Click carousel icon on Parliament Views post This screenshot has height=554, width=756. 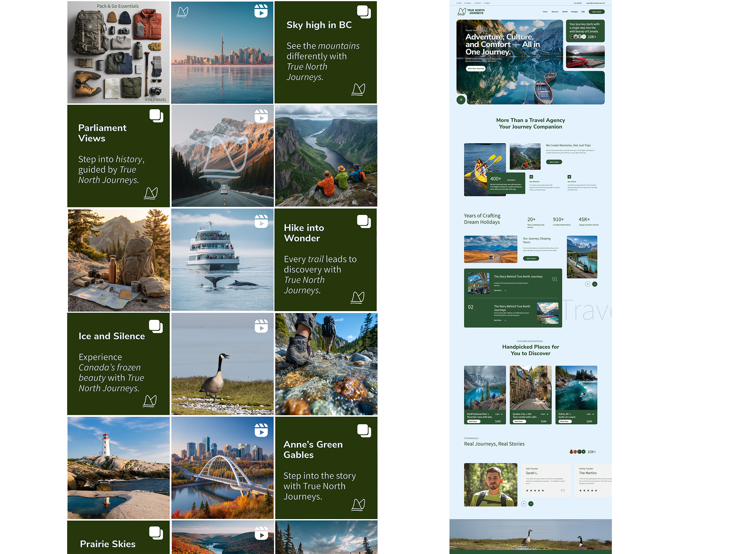156,116
